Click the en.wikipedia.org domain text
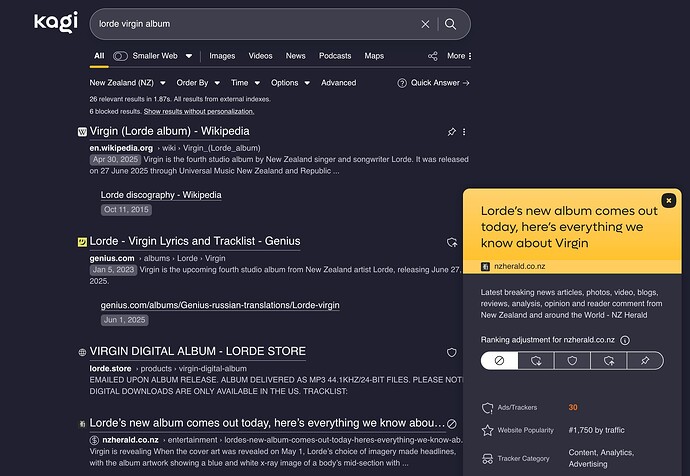 [x=121, y=148]
